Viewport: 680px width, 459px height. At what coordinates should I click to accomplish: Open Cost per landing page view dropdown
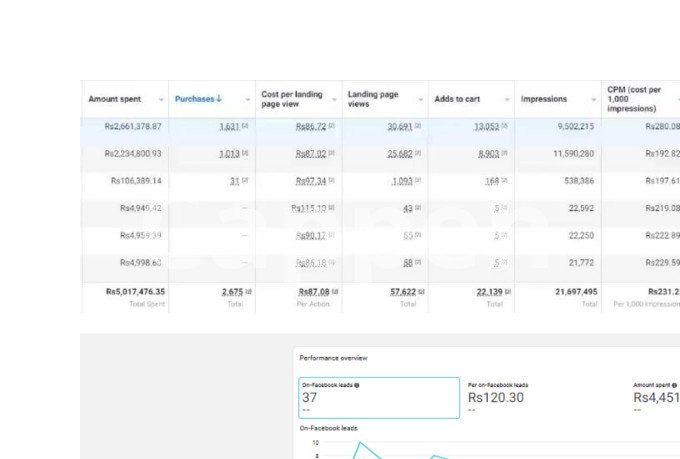(333, 100)
